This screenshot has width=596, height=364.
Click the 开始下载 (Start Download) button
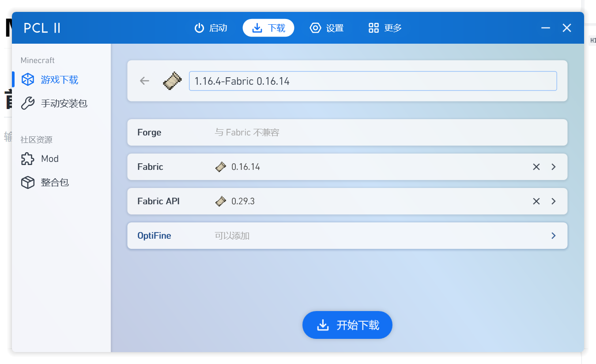tap(347, 325)
